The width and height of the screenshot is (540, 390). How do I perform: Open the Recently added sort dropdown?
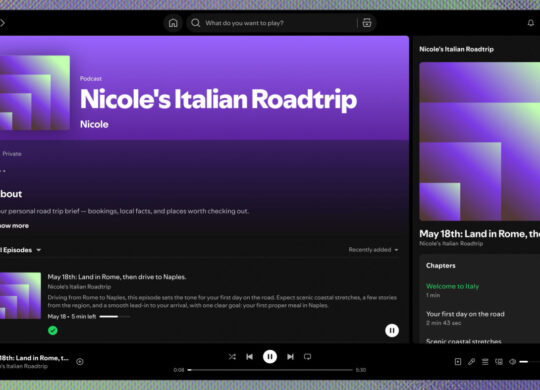(373, 250)
